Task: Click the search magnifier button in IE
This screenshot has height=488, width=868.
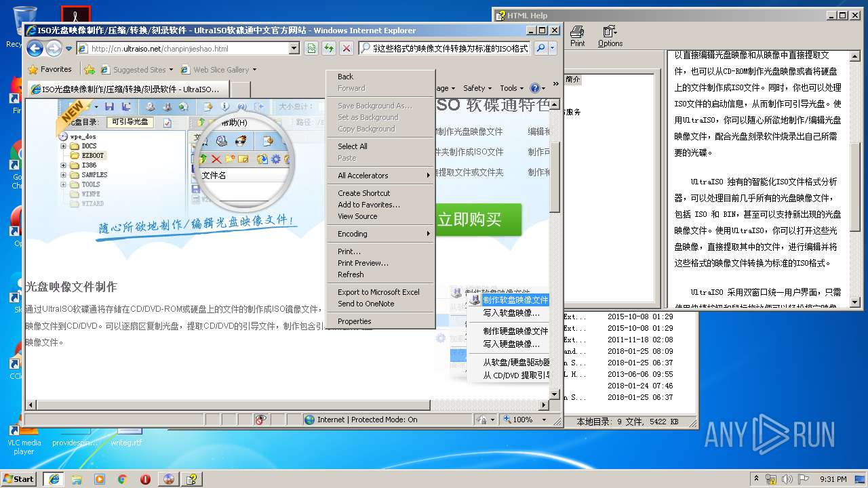Action: coord(540,48)
